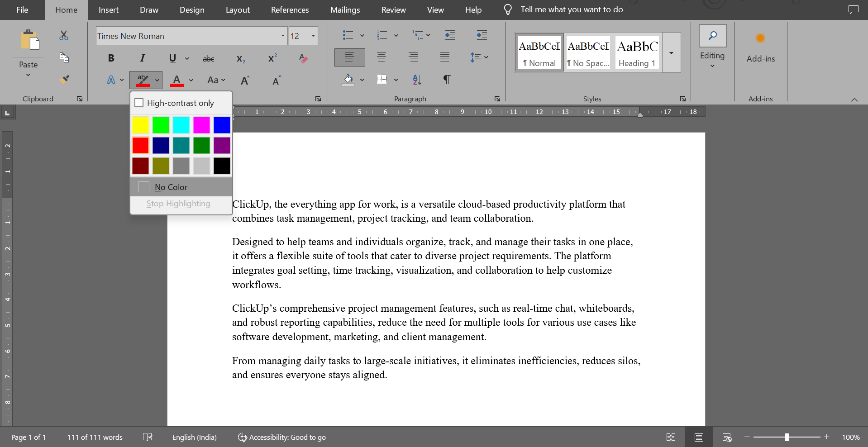Click the Editing button
Viewport: 868px width, 447px height.
click(x=712, y=48)
